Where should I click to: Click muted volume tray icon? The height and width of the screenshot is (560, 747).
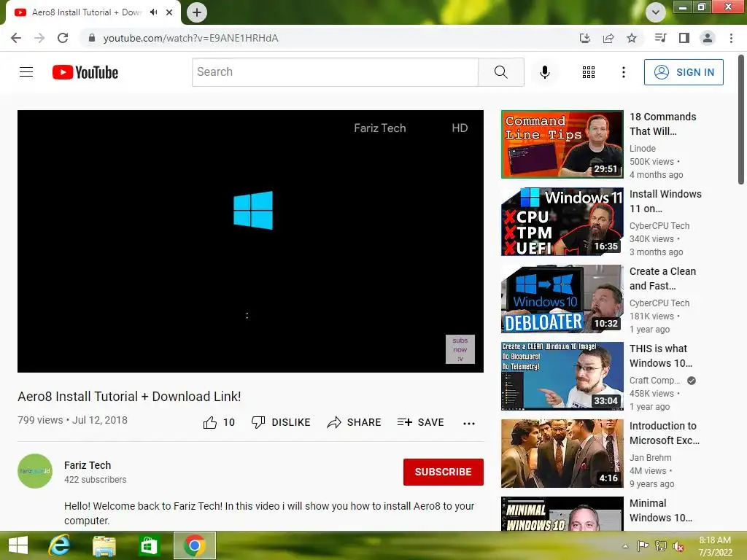[x=678, y=546]
